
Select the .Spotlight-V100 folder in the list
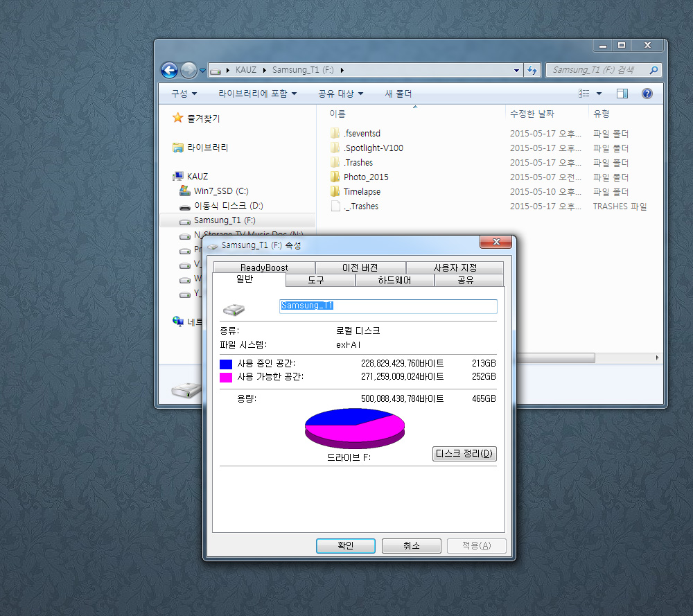tap(373, 148)
